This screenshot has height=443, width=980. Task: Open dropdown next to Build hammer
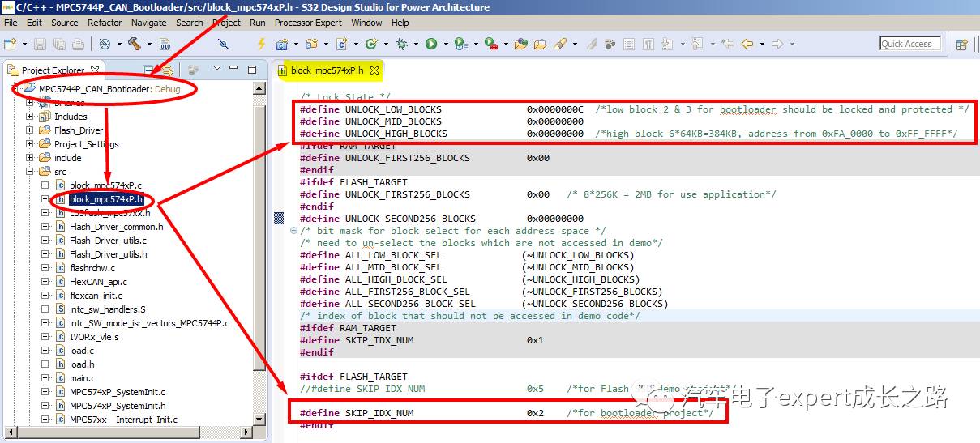tap(149, 45)
